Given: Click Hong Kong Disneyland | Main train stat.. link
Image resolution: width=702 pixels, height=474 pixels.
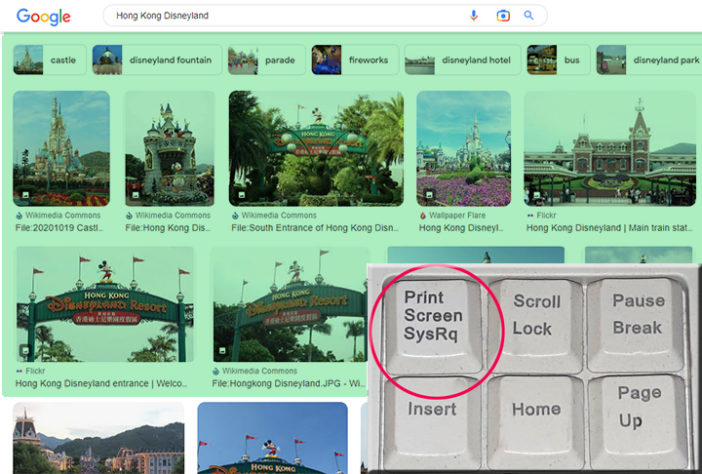Looking at the screenshot, I should click(609, 228).
